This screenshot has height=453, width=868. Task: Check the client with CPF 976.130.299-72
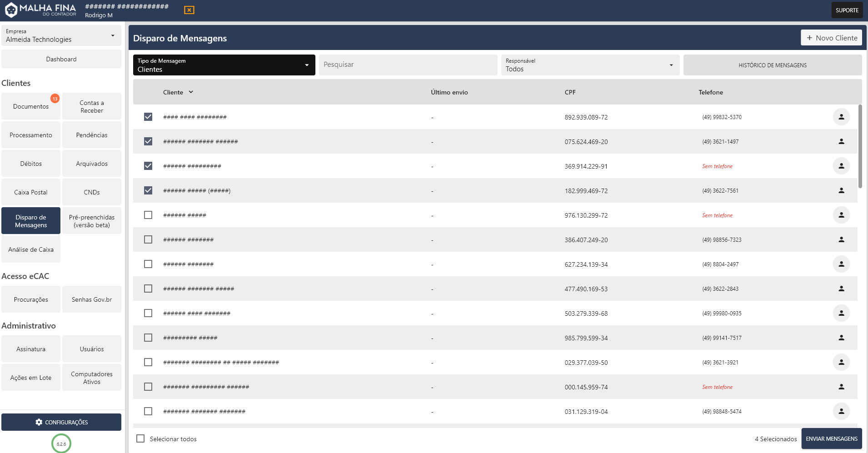pyautogui.click(x=148, y=215)
